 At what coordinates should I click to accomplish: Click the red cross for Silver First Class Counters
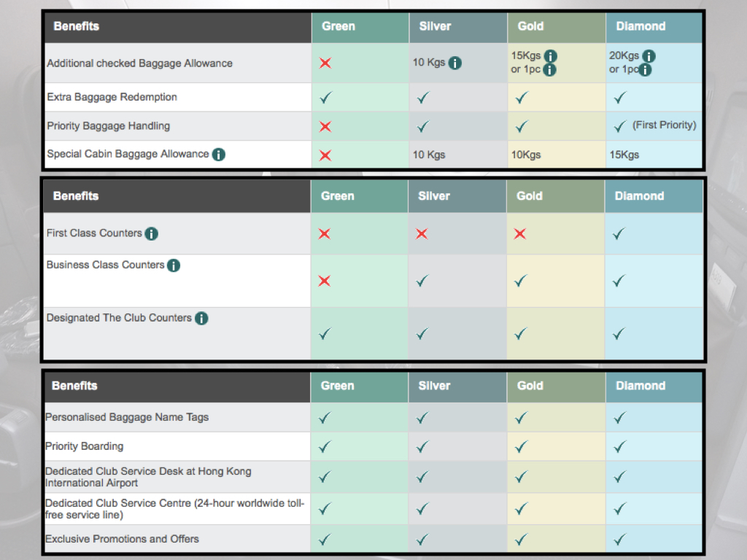pos(422,234)
